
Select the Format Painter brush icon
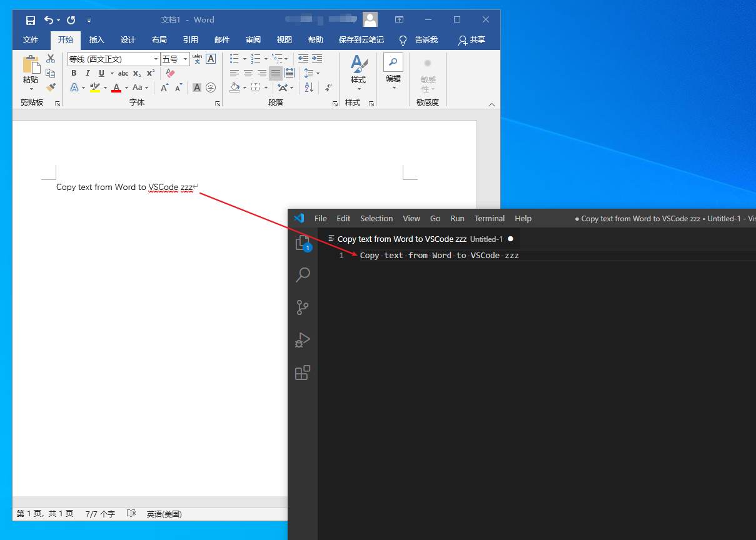[51, 87]
